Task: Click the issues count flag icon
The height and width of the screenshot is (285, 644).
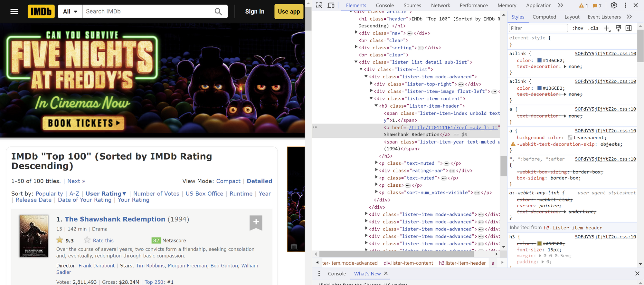Action: 597,6
